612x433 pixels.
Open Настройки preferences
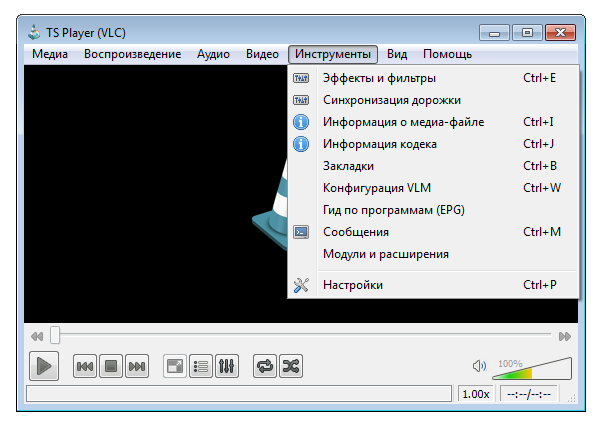coord(433,285)
